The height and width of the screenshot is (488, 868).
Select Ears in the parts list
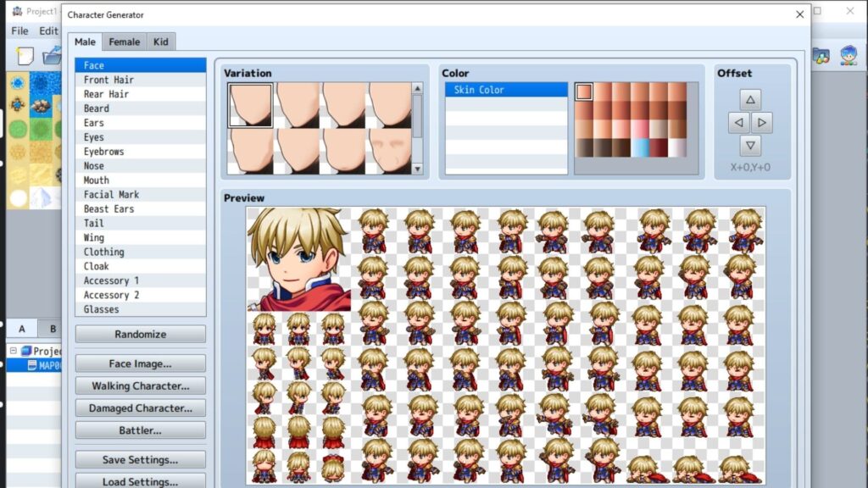[141, 123]
